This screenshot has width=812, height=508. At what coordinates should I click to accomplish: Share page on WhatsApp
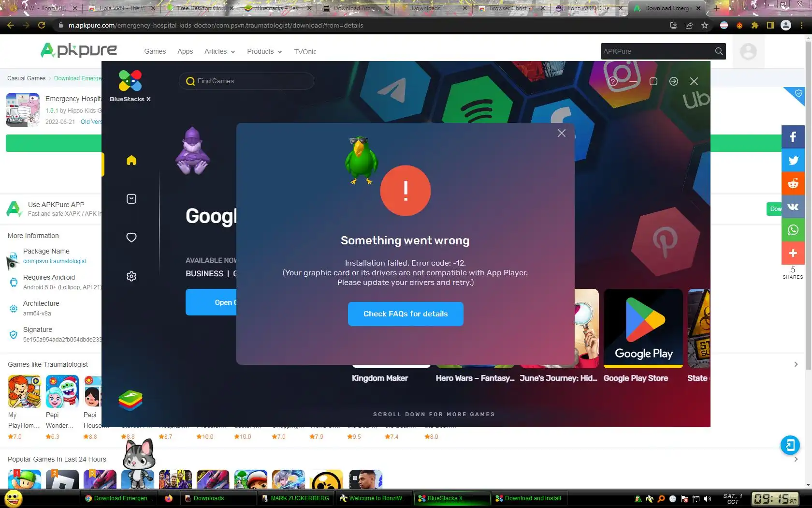tap(793, 230)
